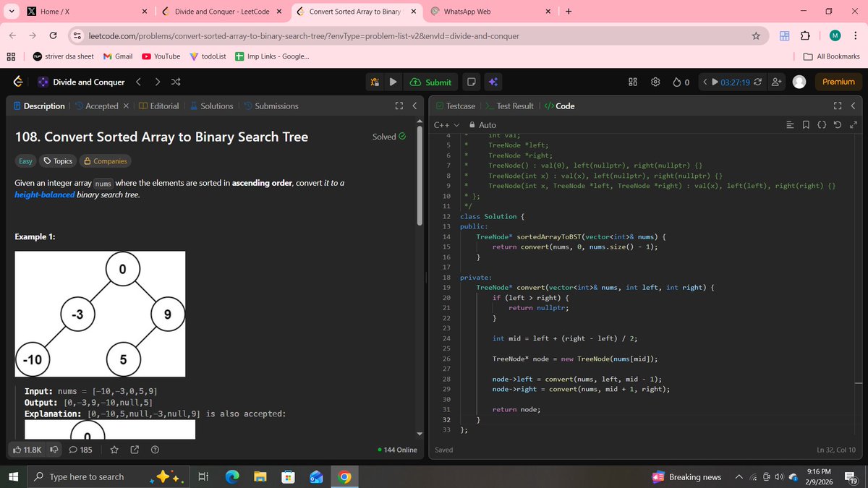Open a new browser tab
The width and height of the screenshot is (868, 488).
(x=569, y=12)
